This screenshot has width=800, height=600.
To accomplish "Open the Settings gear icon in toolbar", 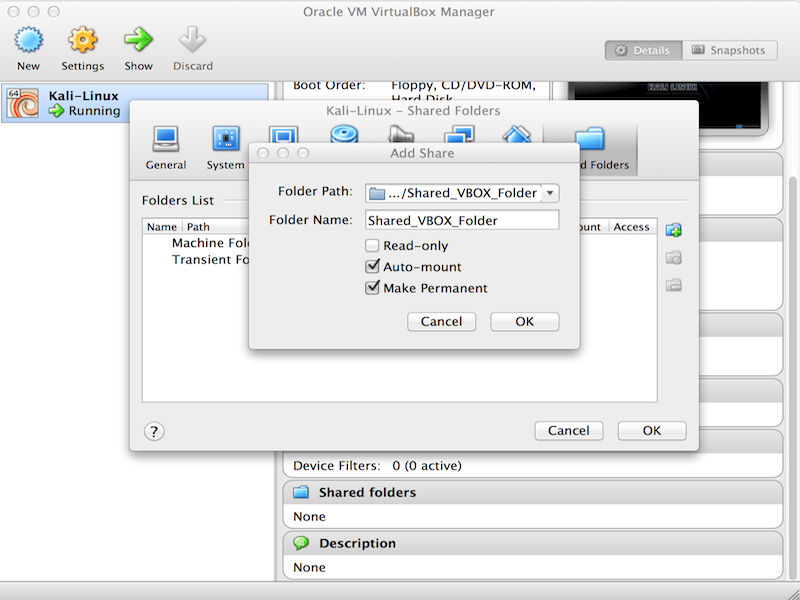I will [82, 41].
